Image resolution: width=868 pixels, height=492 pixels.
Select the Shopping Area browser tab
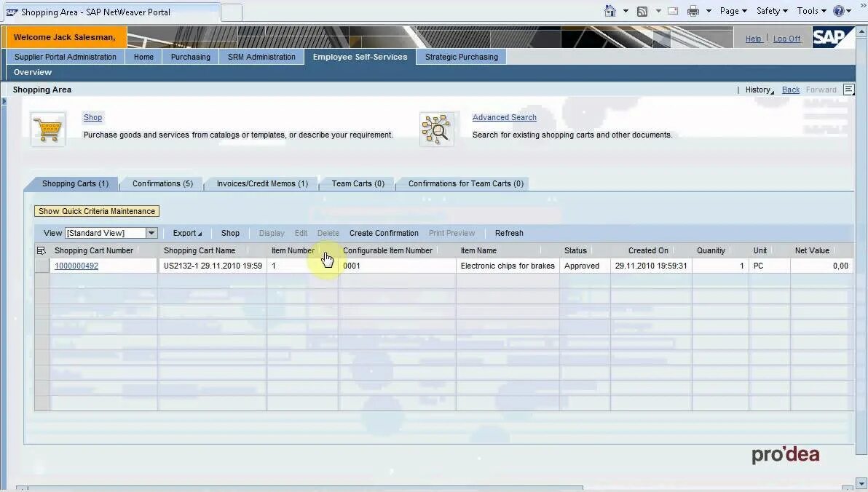pos(111,12)
